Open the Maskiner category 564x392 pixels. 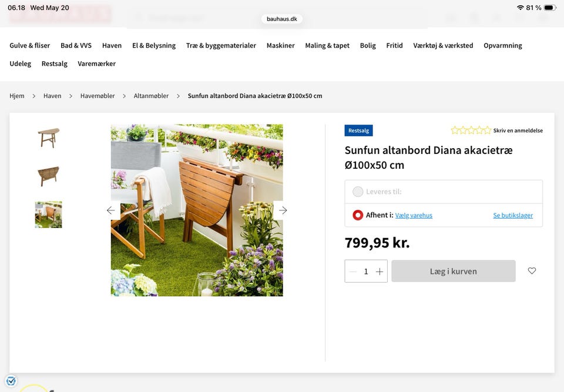pyautogui.click(x=281, y=45)
